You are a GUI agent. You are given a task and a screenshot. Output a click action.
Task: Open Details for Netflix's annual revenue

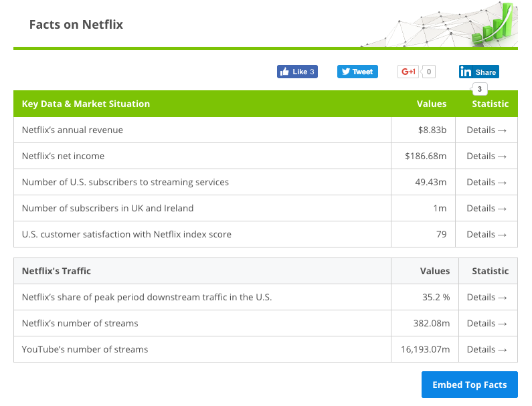click(486, 130)
